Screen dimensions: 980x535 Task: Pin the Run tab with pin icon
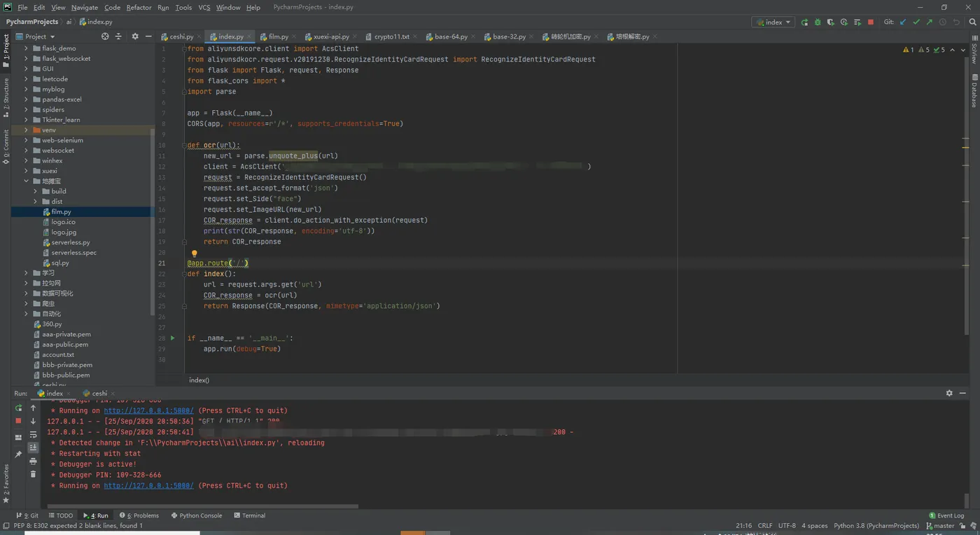point(19,454)
